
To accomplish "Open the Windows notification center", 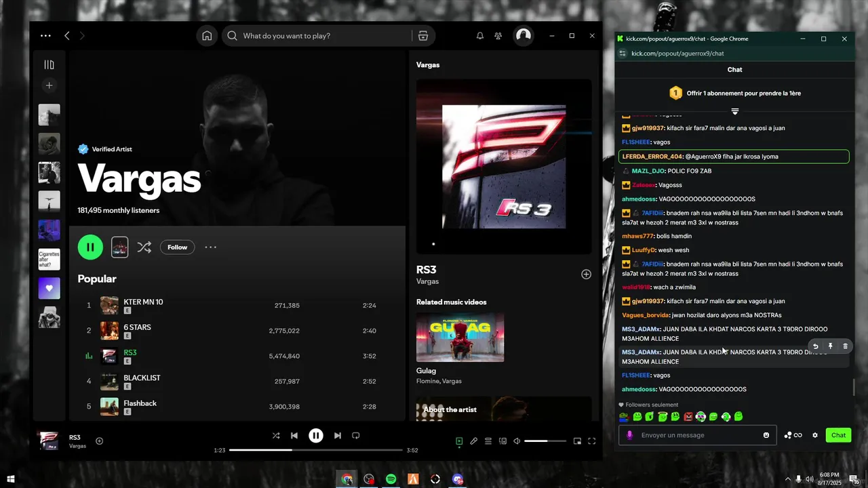I will pyautogui.click(x=855, y=479).
